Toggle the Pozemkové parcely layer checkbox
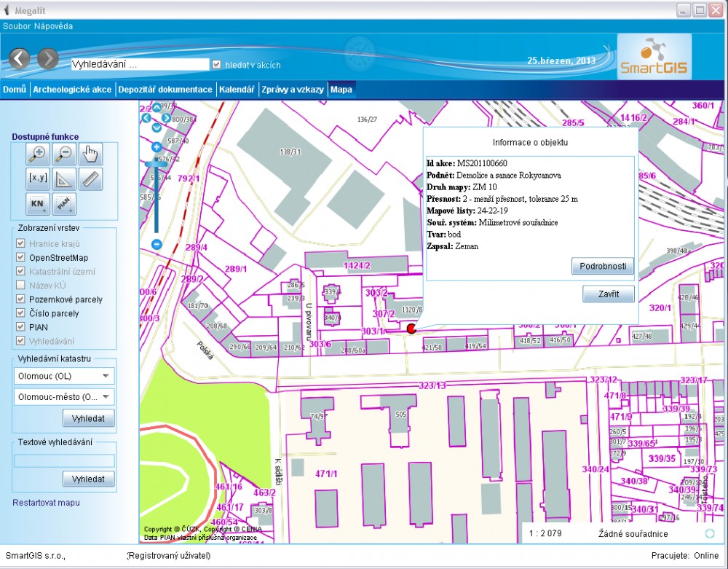728x569 pixels. coord(20,299)
